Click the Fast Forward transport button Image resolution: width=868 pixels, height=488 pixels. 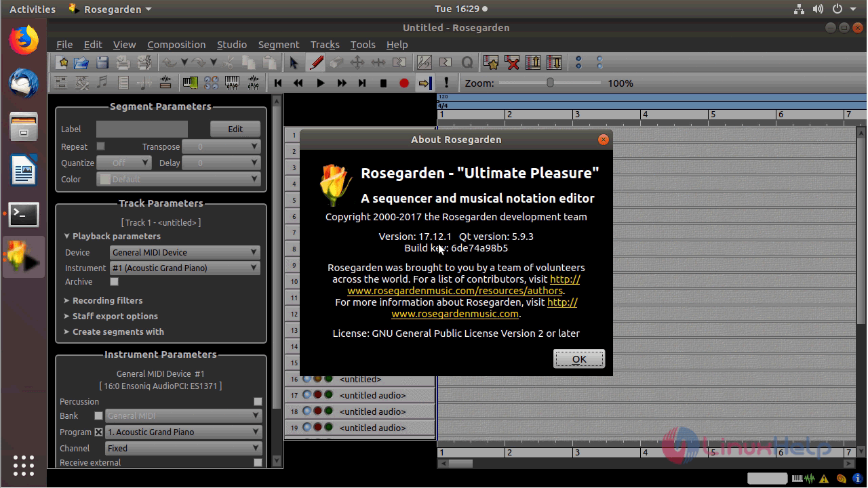pyautogui.click(x=341, y=83)
